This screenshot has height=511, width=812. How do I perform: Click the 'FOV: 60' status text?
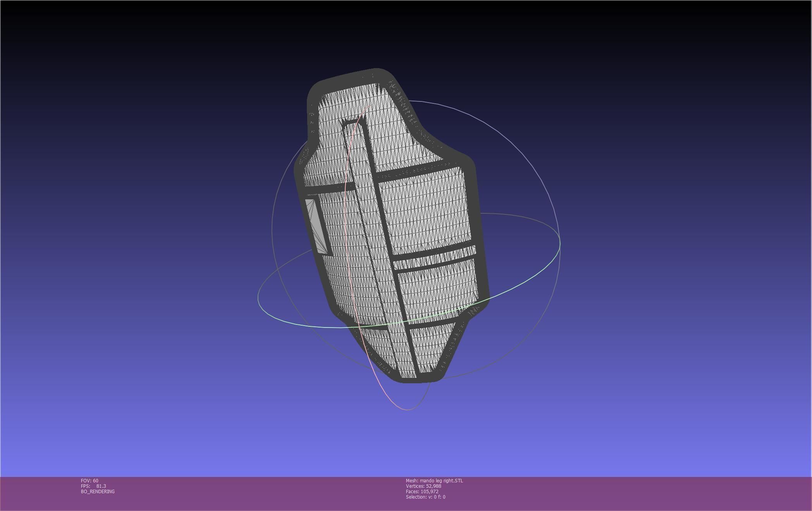[x=89, y=480]
